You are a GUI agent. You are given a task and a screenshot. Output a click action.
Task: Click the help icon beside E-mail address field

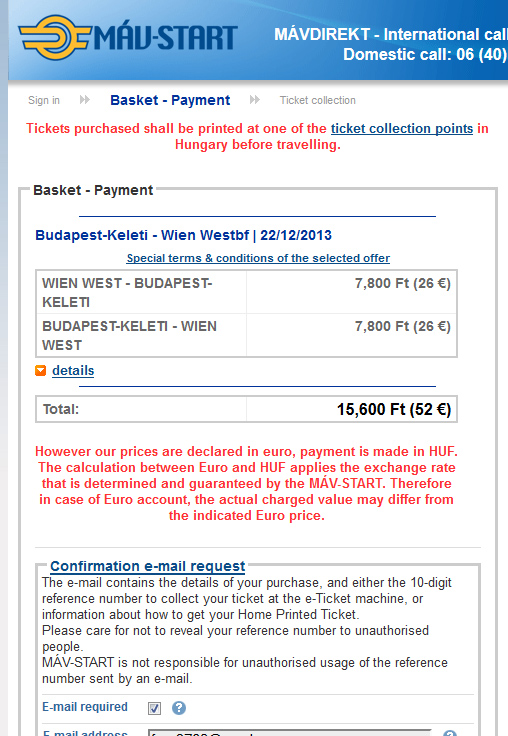tap(450, 734)
